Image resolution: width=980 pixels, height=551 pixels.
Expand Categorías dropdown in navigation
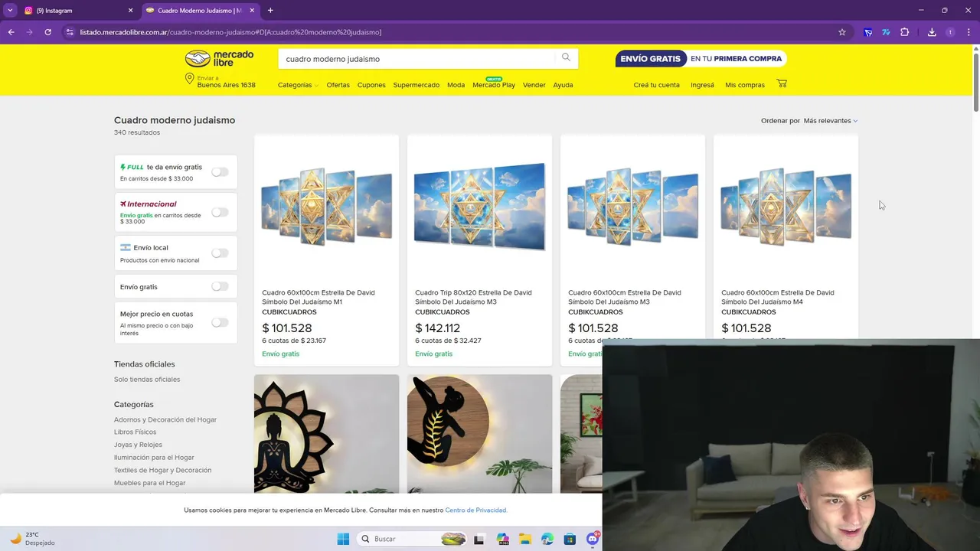click(298, 85)
